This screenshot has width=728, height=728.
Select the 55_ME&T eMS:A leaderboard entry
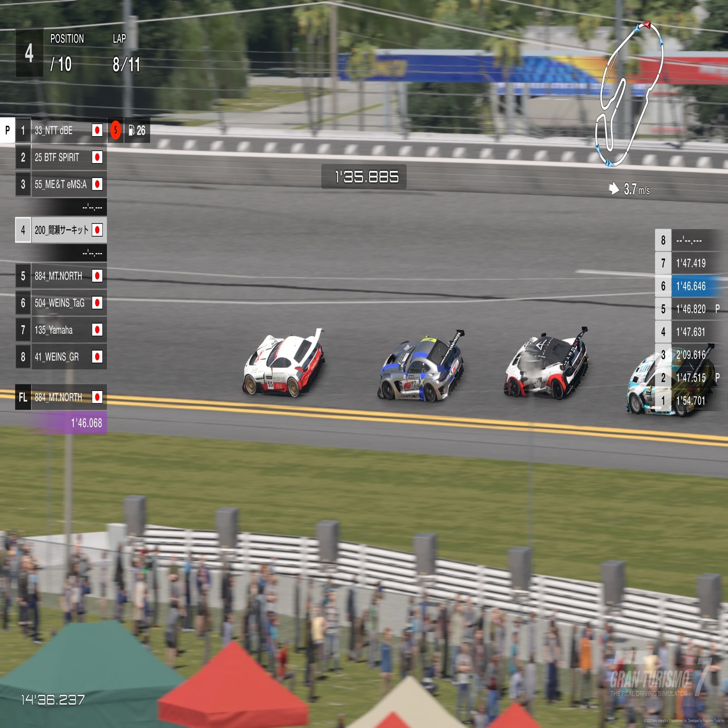click(x=60, y=184)
